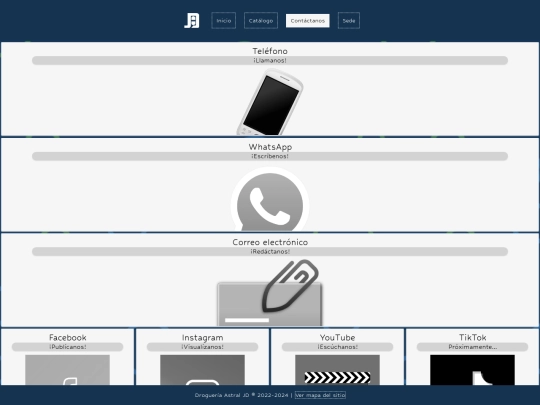The height and width of the screenshot is (405, 540).
Task: Click the JD logo in the header
Action: point(192,21)
